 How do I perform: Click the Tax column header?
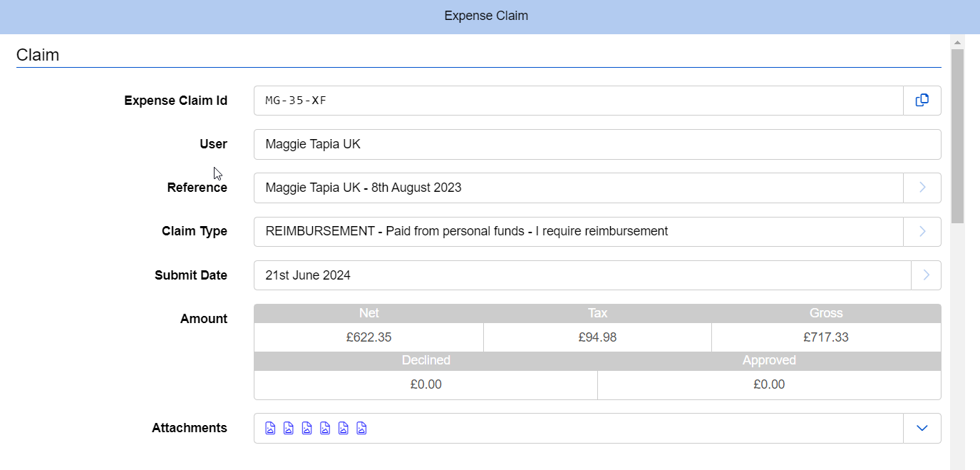point(597,313)
